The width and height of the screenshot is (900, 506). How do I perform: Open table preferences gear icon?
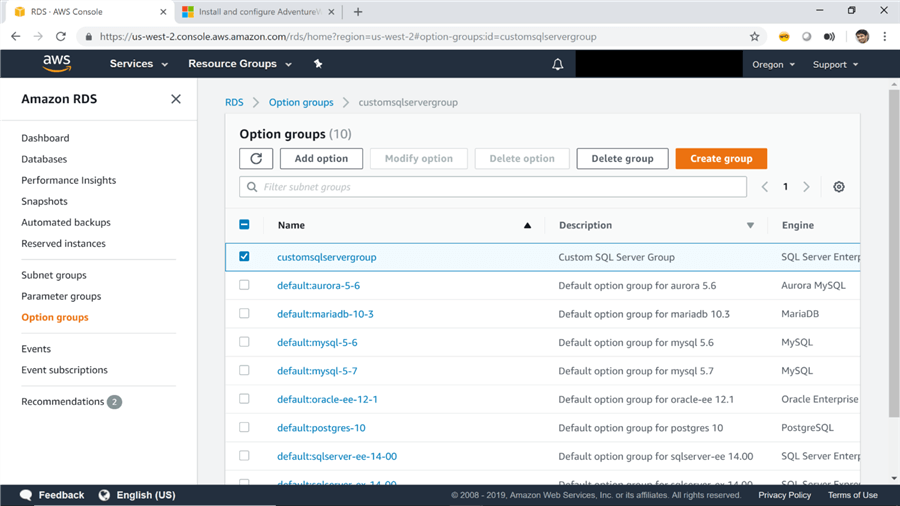pos(839,187)
